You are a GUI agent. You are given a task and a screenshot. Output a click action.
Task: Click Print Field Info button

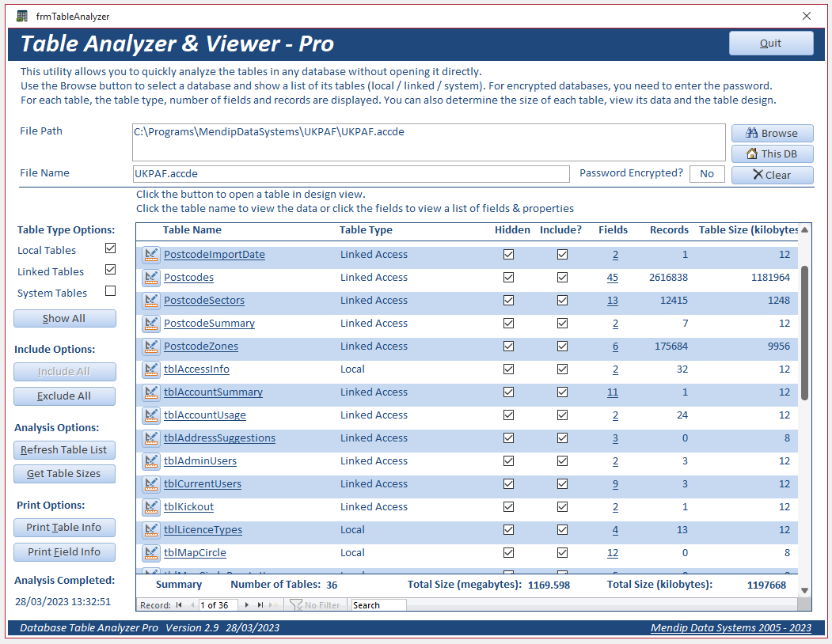click(64, 551)
